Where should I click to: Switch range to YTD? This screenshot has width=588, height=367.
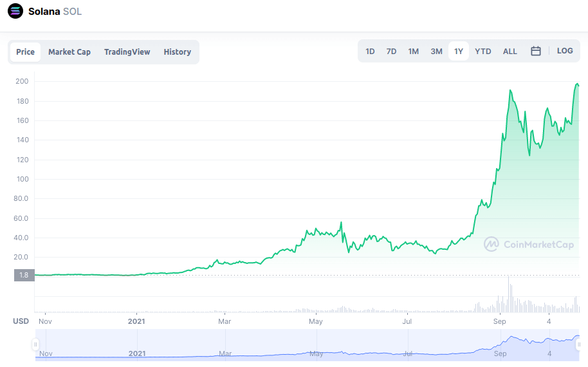click(x=483, y=52)
